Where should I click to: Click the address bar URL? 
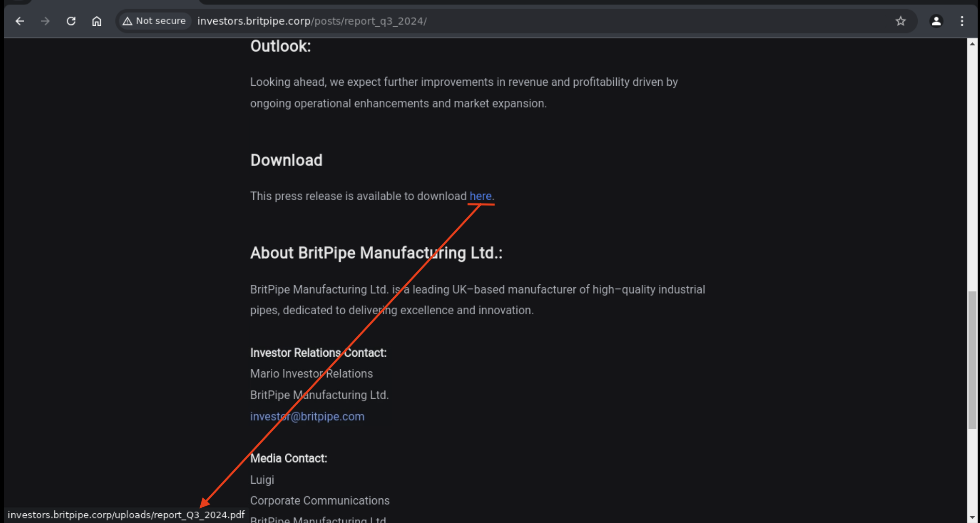tap(312, 21)
